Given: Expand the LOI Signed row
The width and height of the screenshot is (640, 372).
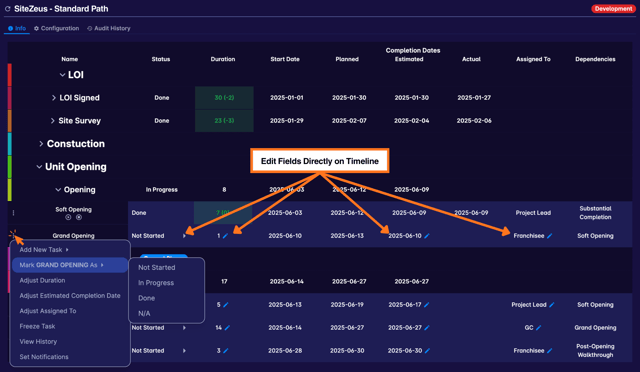Looking at the screenshot, I should coord(53,98).
